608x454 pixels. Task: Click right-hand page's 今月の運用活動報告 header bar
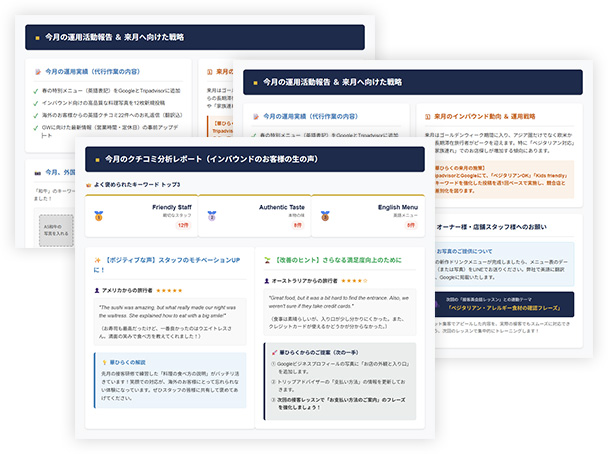[413, 82]
